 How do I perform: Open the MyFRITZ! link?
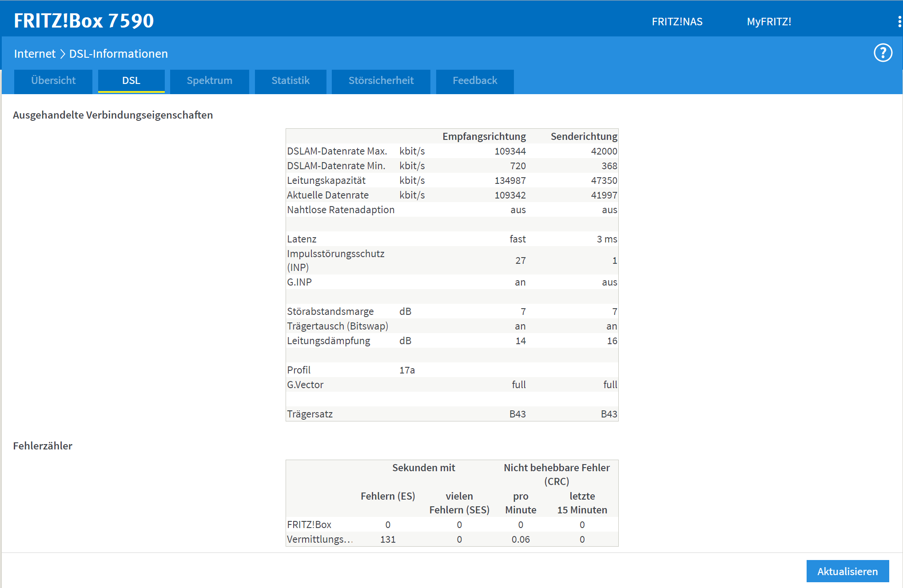pos(769,22)
